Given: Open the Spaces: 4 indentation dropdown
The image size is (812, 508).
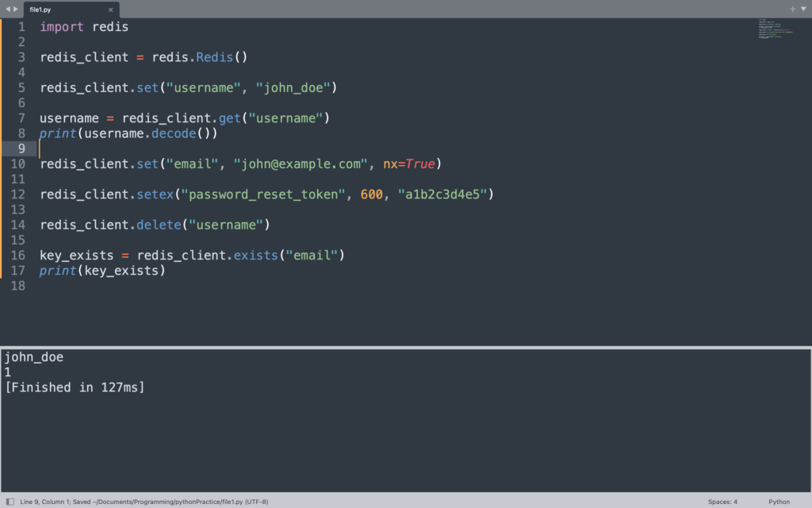Looking at the screenshot, I should tap(722, 501).
